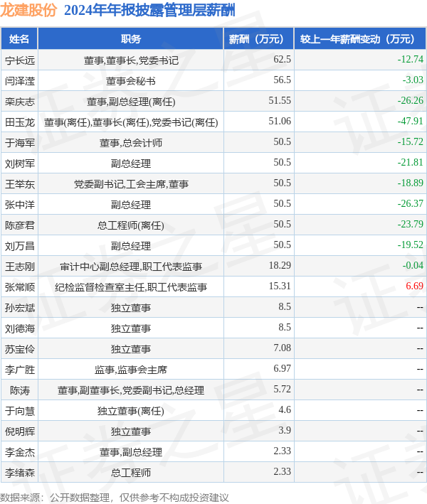Click the 龙建股份 title text

(x=28, y=10)
